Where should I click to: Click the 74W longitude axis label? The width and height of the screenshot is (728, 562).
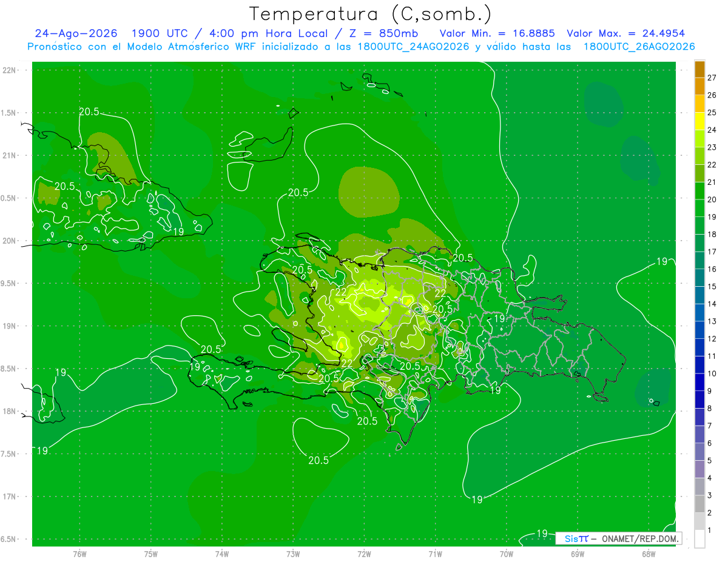(x=222, y=554)
